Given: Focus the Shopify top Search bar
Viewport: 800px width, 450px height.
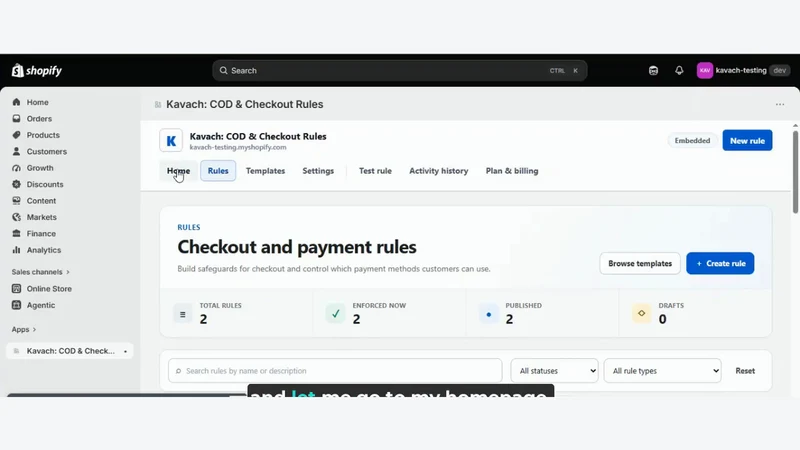Looking at the screenshot, I should pyautogui.click(x=399, y=70).
